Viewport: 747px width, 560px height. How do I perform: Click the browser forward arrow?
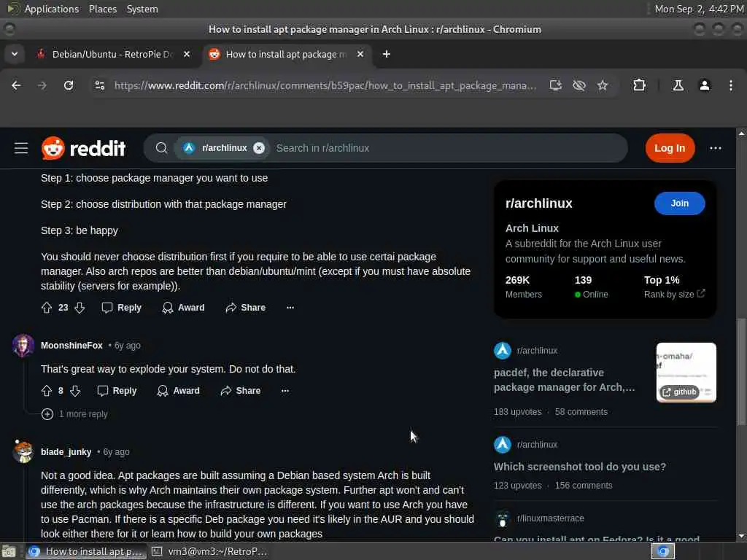point(42,85)
